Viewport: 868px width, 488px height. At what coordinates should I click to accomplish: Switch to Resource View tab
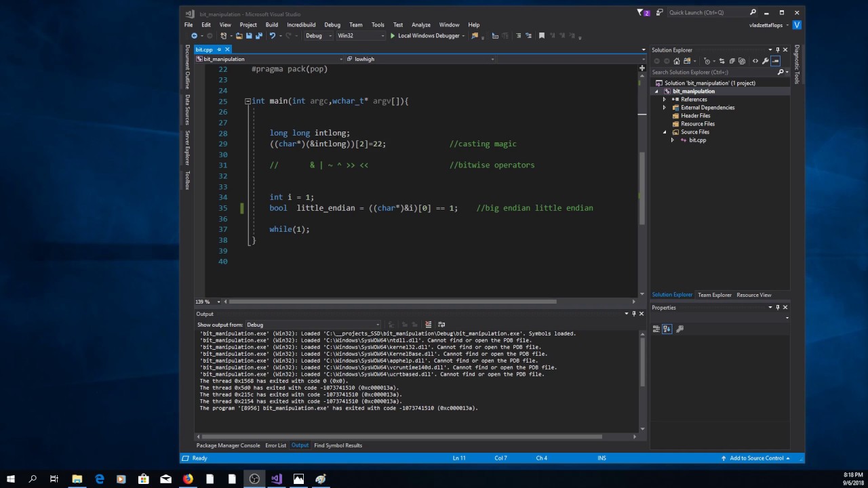[753, 295]
